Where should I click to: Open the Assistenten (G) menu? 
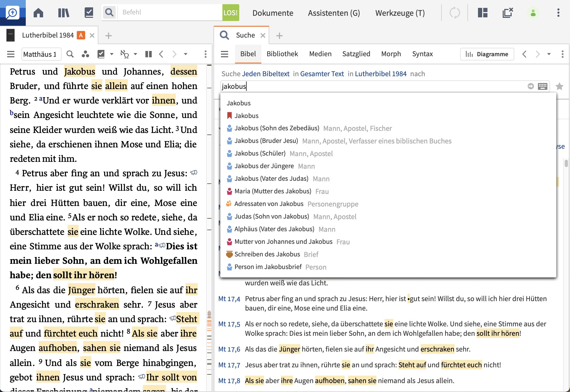(x=334, y=13)
